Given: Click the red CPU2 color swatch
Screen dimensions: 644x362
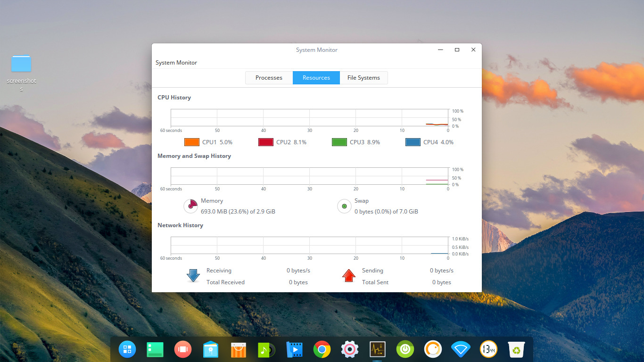Looking at the screenshot, I should click(265, 142).
